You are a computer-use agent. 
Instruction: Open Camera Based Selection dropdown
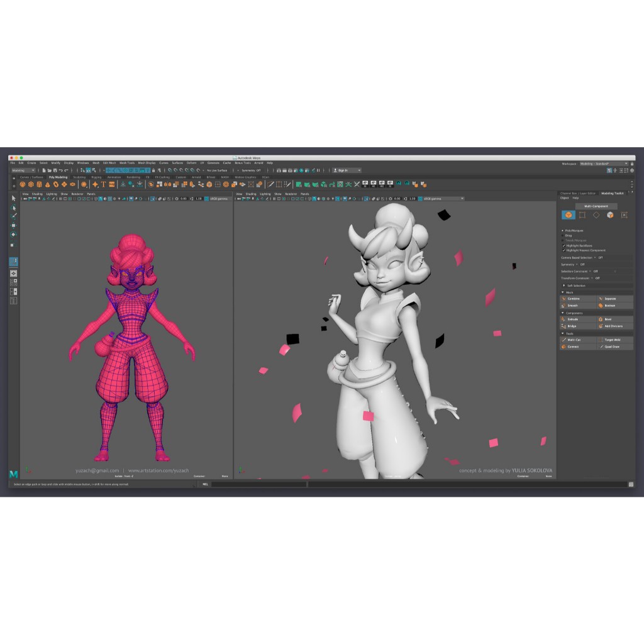[x=595, y=257]
